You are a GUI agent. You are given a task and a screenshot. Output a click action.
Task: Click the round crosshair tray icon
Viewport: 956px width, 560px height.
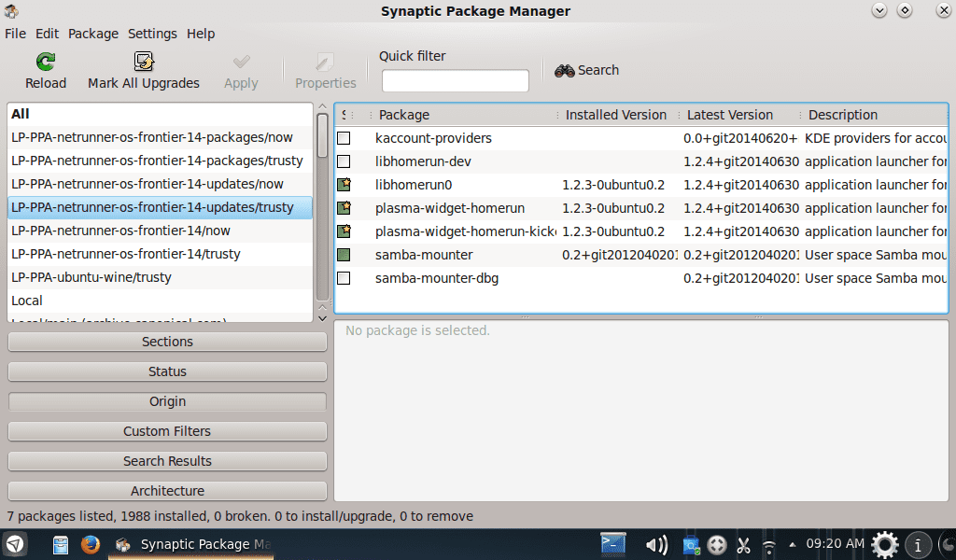716,545
